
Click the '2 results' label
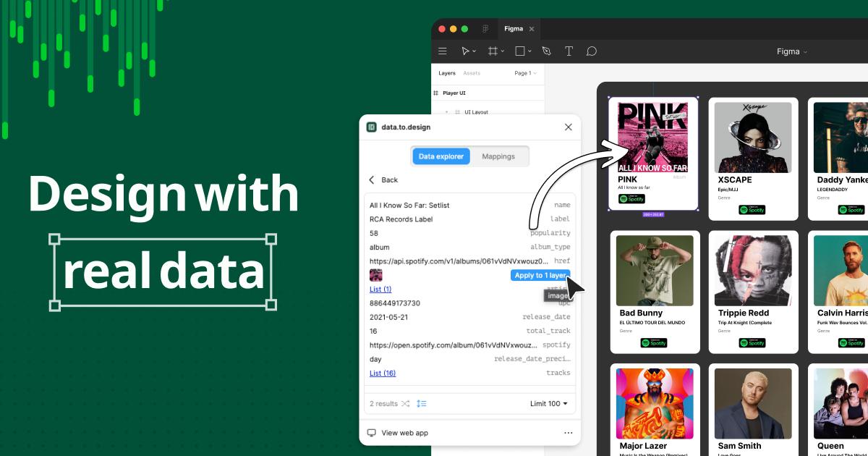(384, 403)
